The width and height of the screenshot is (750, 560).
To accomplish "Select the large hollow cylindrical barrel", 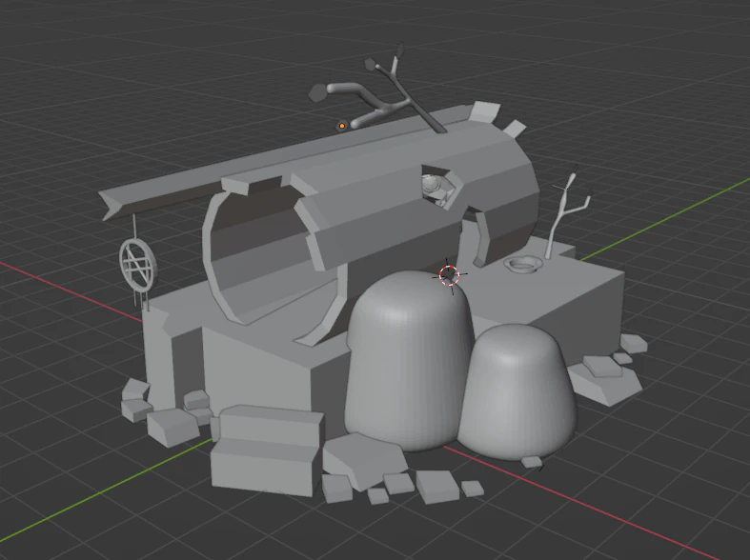I will (x=371, y=225).
